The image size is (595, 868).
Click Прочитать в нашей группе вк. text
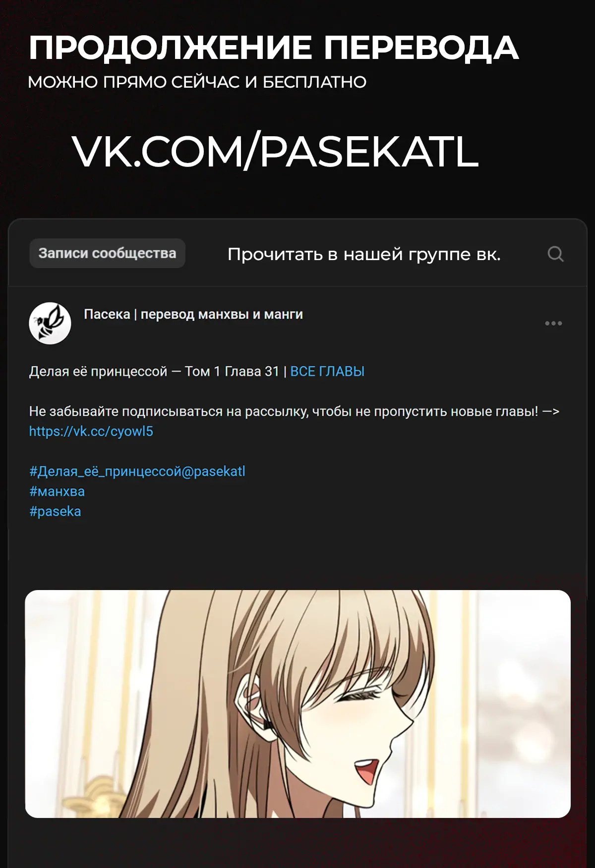364,254
